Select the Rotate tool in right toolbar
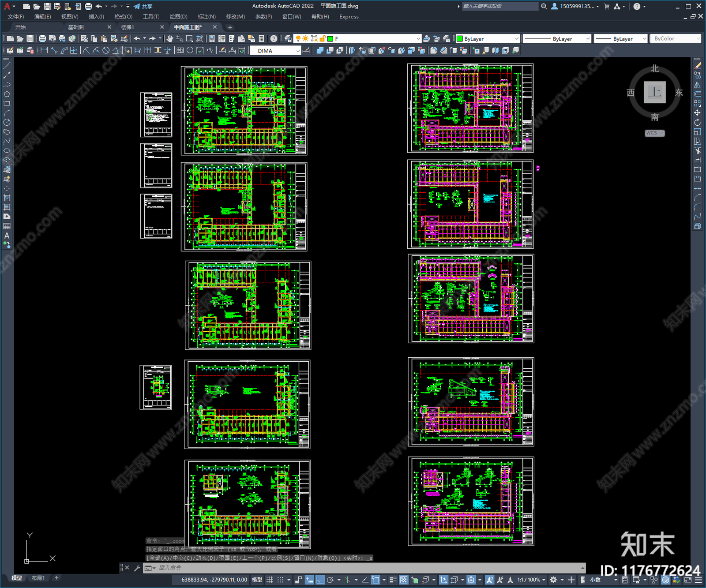This screenshot has width=706, height=588. [x=697, y=122]
